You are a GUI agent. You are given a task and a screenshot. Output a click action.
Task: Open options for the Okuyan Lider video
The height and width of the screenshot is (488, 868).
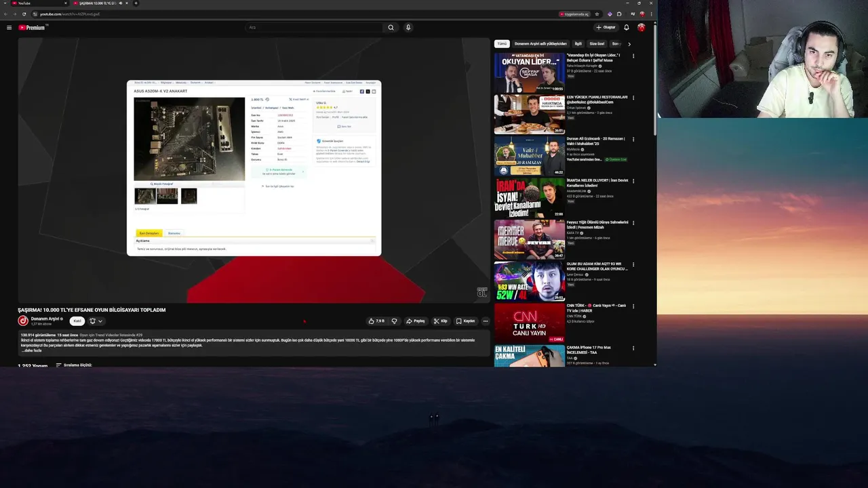pos(633,56)
